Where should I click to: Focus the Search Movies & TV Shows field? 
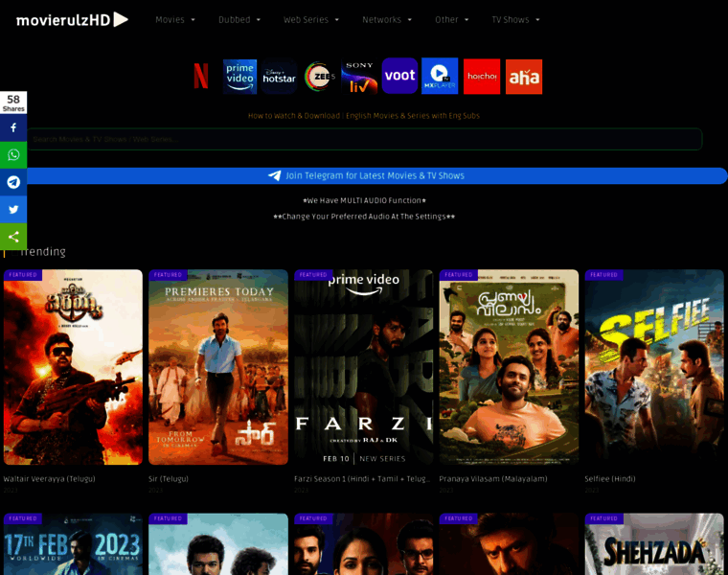tap(364, 139)
